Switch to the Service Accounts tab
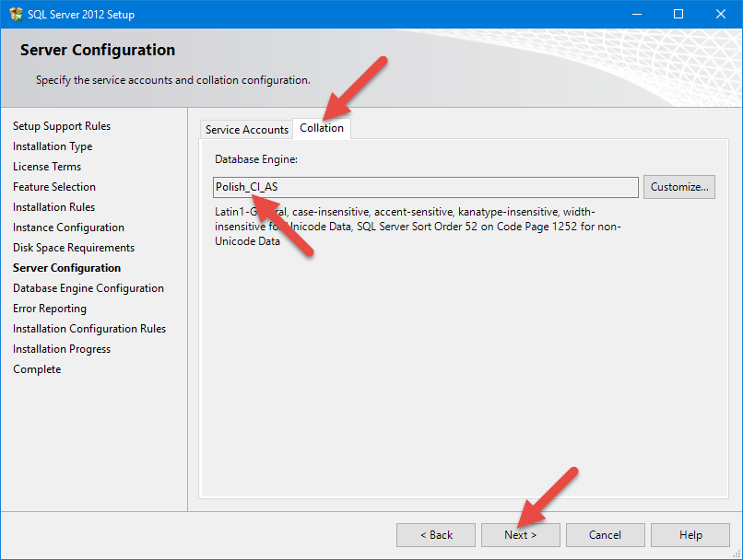Viewport: 743px width, 560px height. click(x=246, y=130)
